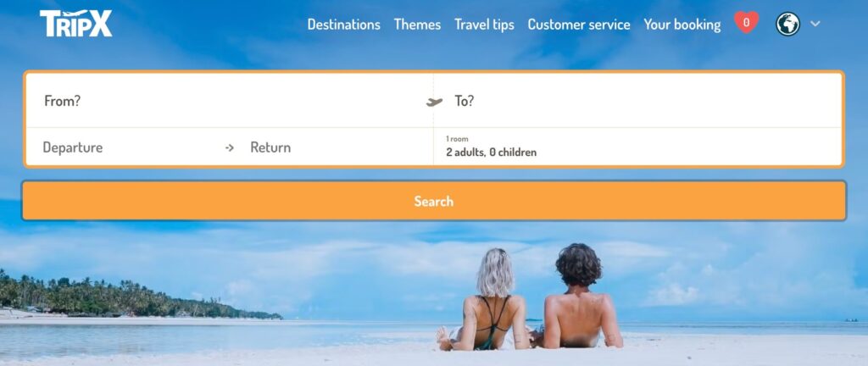The height and width of the screenshot is (366, 868).
Task: Open the favorites heart icon
Action: 746,23
